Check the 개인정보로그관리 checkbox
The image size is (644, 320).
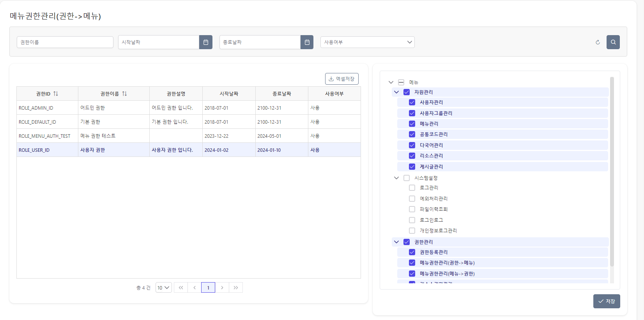[412, 231]
